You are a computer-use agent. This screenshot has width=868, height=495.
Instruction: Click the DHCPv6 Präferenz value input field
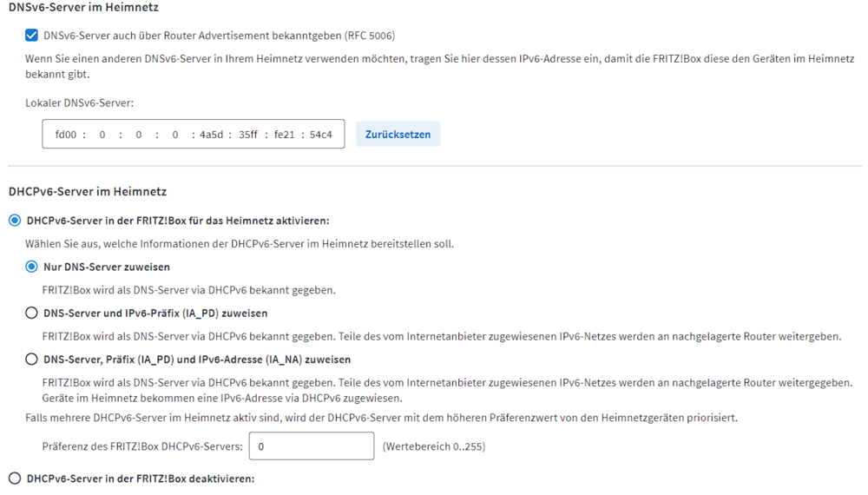(312, 446)
